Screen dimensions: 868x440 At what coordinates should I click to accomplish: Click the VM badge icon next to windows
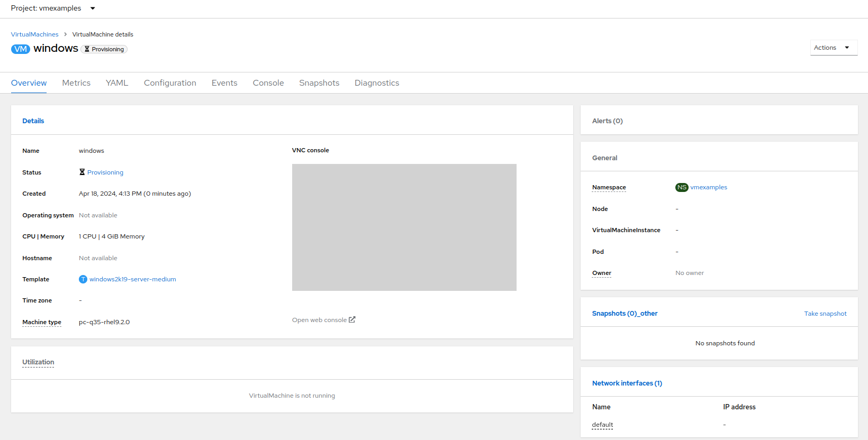click(x=21, y=49)
